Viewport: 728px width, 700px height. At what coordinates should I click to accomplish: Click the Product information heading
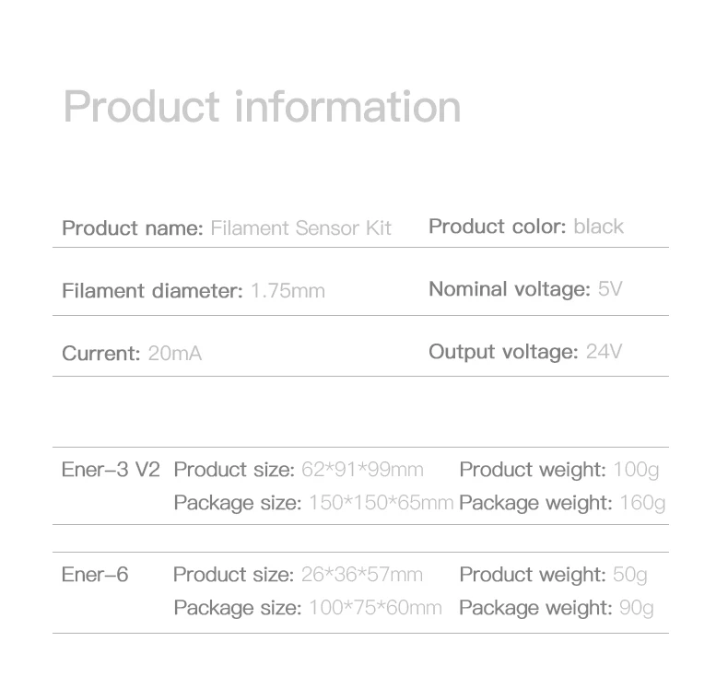point(262,107)
